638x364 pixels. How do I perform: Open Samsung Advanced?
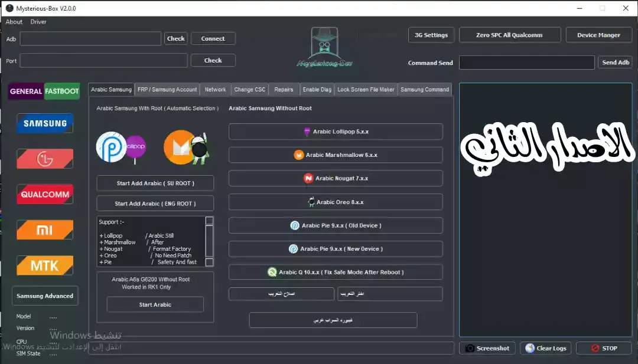(x=45, y=296)
